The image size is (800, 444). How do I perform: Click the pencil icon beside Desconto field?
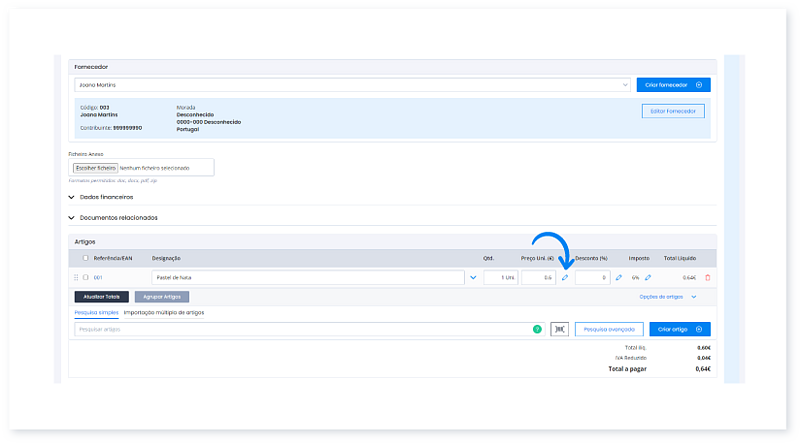(x=618, y=277)
